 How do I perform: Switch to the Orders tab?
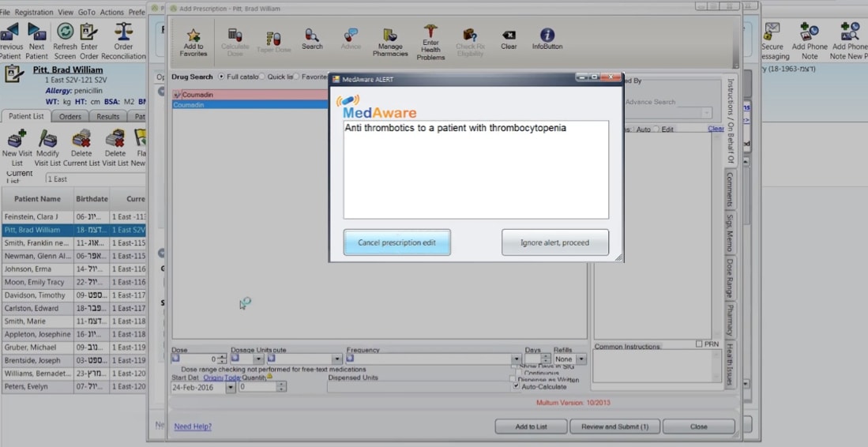pos(70,116)
